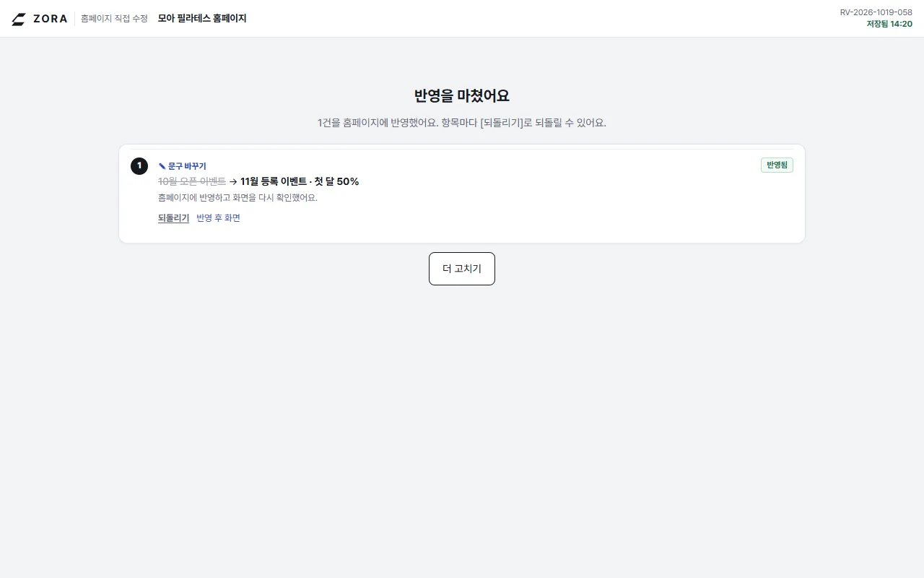Click the 반영됨 status badge
This screenshot has width=924, height=578.
click(777, 165)
